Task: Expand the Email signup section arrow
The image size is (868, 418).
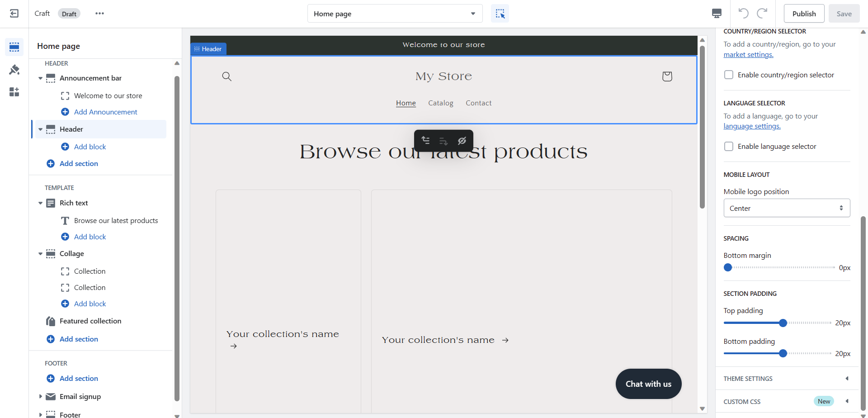Action: point(40,397)
